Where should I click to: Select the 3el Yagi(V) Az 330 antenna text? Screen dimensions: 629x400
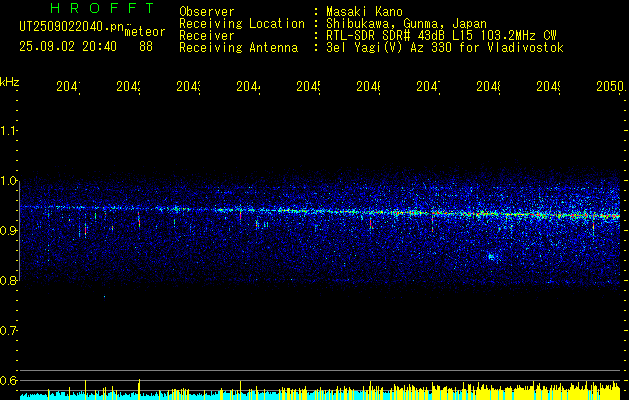point(445,48)
